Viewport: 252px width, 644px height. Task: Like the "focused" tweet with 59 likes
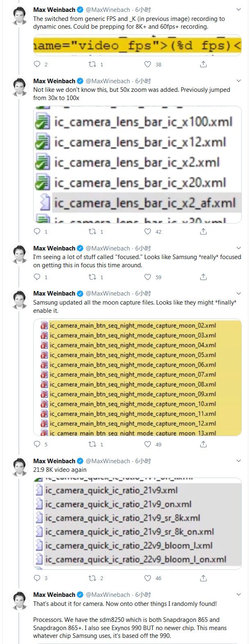tap(148, 277)
